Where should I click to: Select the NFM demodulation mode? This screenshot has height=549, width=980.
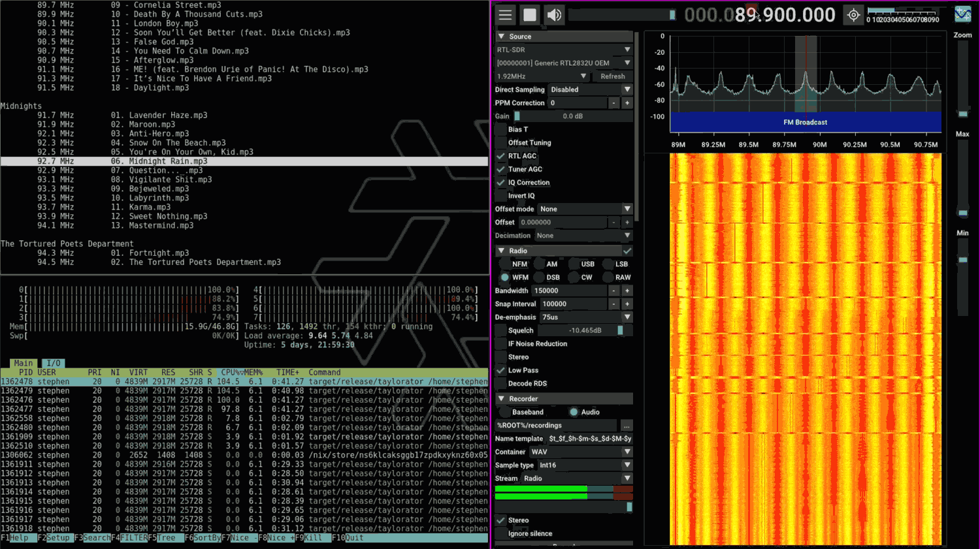coord(505,264)
